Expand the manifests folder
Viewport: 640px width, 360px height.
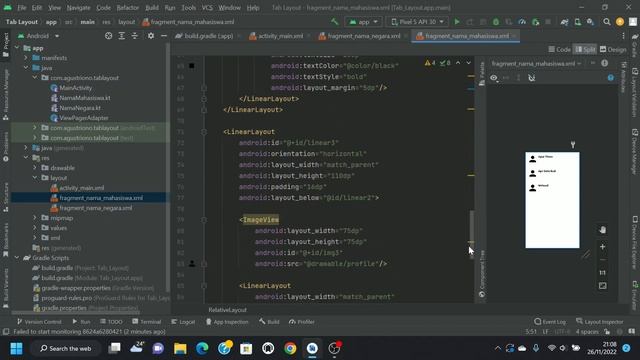[26, 58]
